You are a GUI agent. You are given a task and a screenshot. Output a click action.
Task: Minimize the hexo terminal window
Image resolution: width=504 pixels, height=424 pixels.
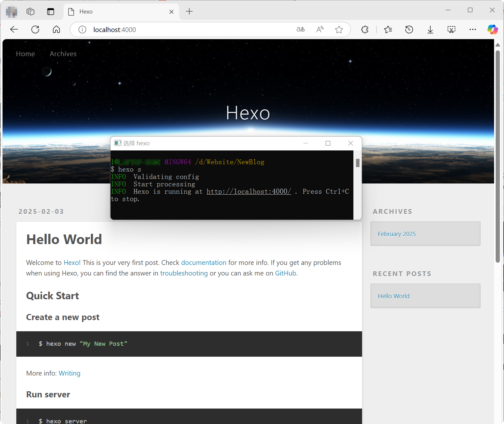(x=306, y=143)
